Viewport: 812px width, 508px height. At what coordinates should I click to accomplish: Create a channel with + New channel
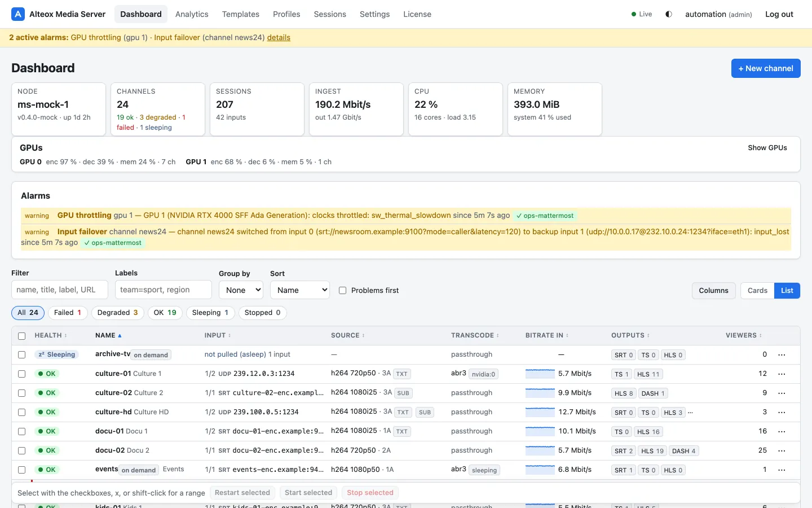point(766,68)
